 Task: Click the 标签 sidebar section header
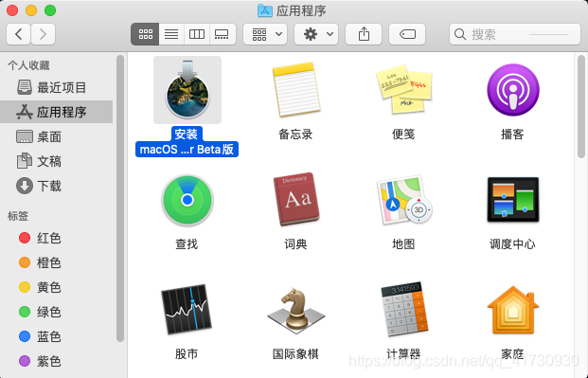click(18, 216)
